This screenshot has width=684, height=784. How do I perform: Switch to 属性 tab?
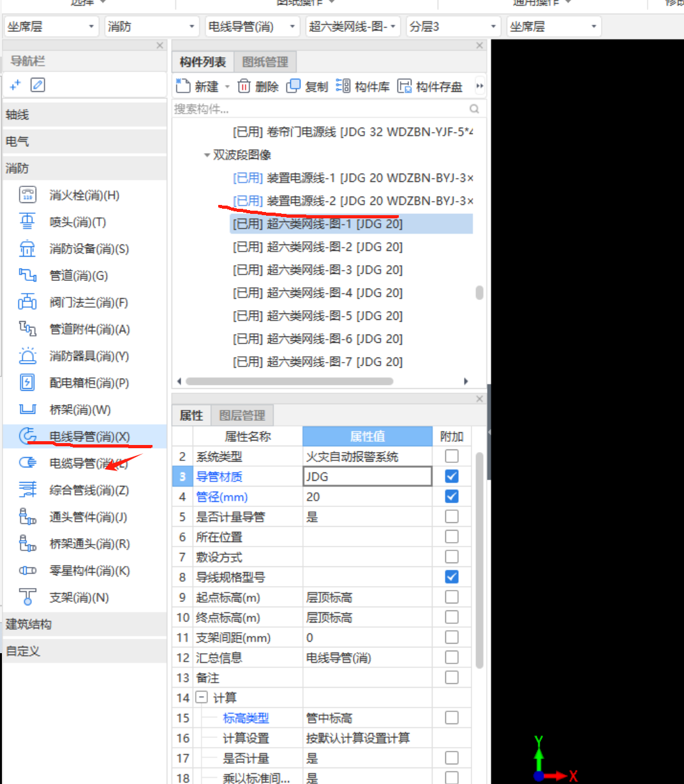pos(191,416)
